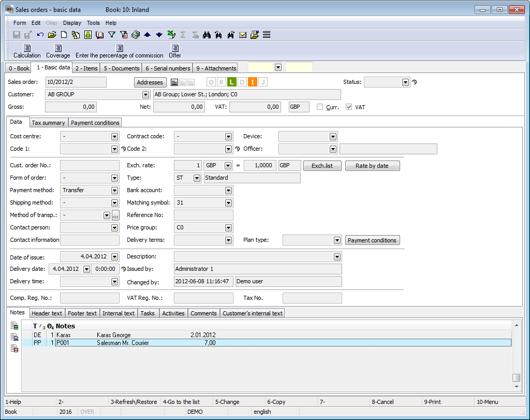Screen dimensions: 530x420
Task: Click the notes list scrollbar thumb
Action: pyautogui.click(x=516, y=378)
